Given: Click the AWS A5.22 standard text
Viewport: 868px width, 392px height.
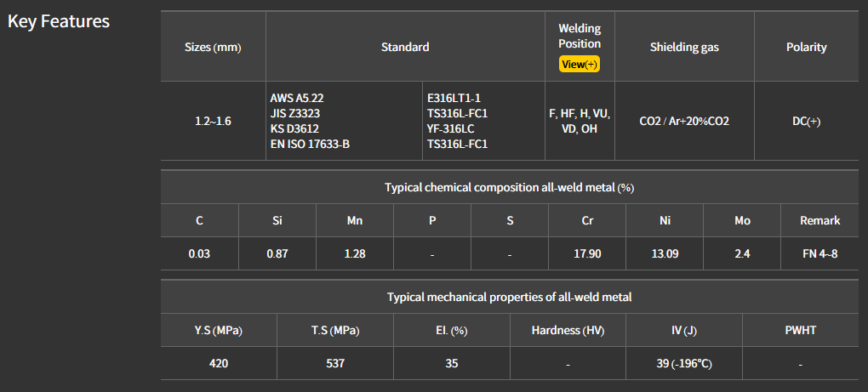Looking at the screenshot, I should coord(300,99).
